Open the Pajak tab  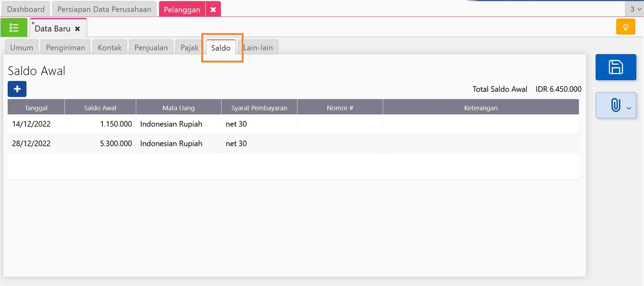coord(189,48)
